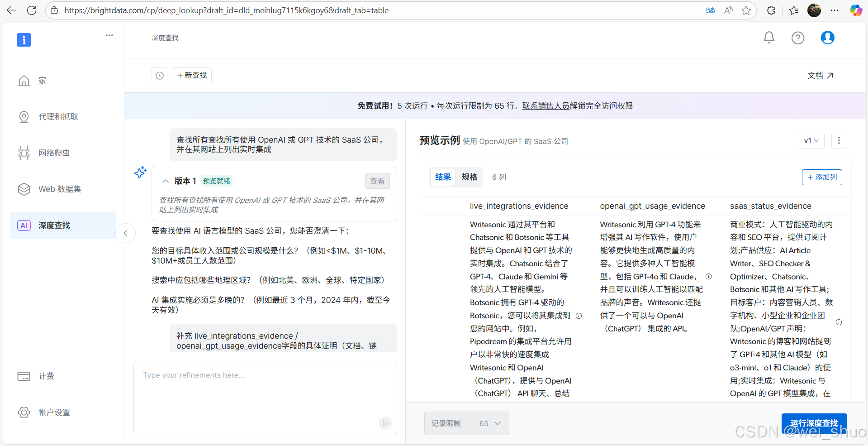Click the translate page icon

click(x=710, y=10)
